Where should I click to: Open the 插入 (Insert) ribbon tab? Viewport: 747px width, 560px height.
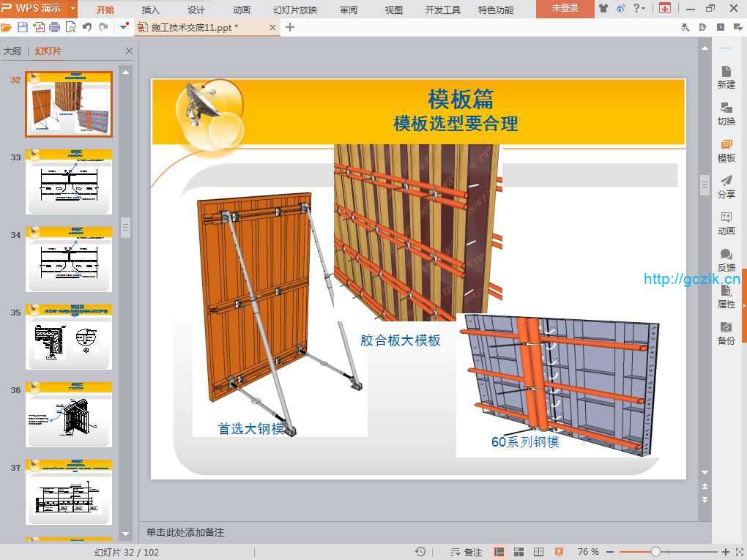pyautogui.click(x=150, y=10)
